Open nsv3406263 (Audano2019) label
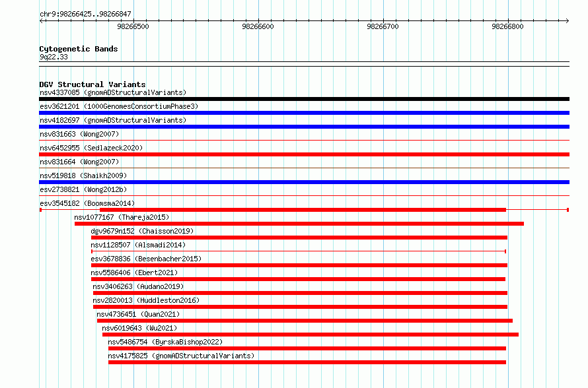 [138, 286]
